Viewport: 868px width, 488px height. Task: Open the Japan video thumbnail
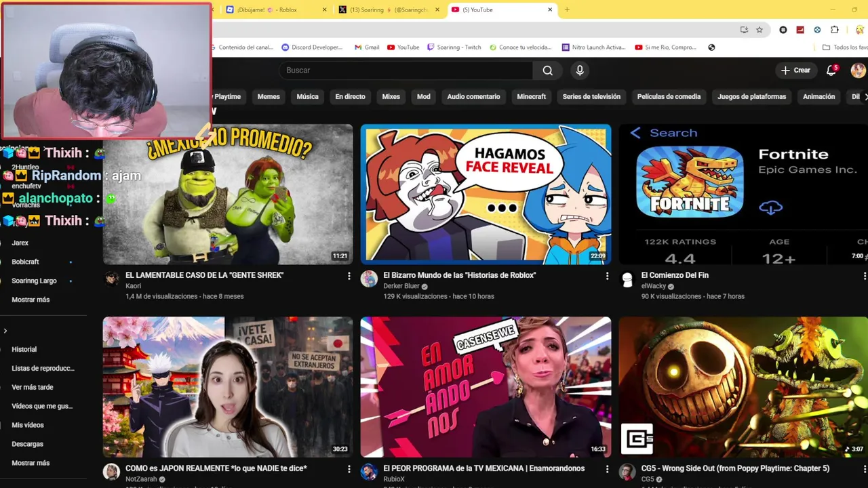point(228,387)
